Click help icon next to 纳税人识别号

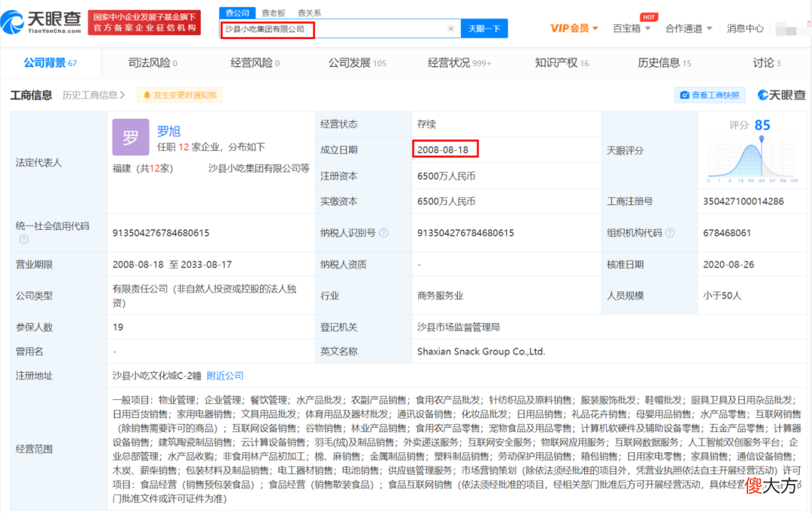coord(383,233)
